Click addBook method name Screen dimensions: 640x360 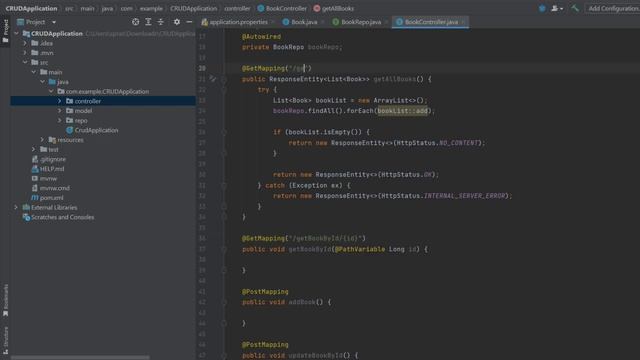[302, 302]
